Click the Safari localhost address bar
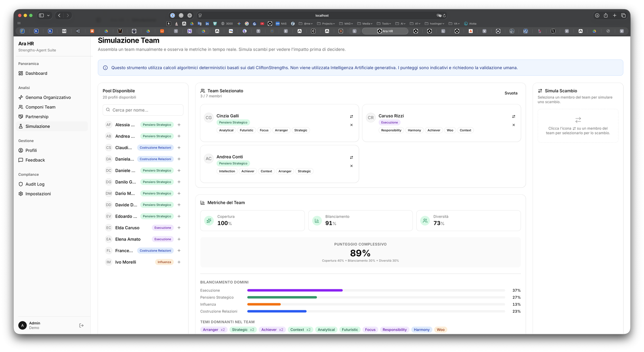The height and width of the screenshot is (352, 644). (x=322, y=16)
